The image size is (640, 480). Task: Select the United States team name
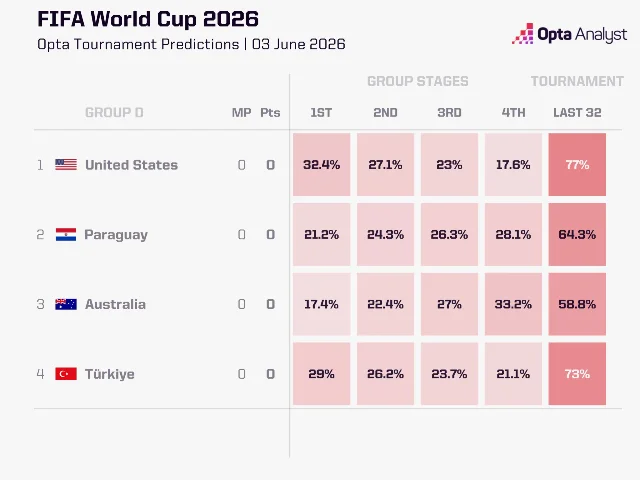131,164
